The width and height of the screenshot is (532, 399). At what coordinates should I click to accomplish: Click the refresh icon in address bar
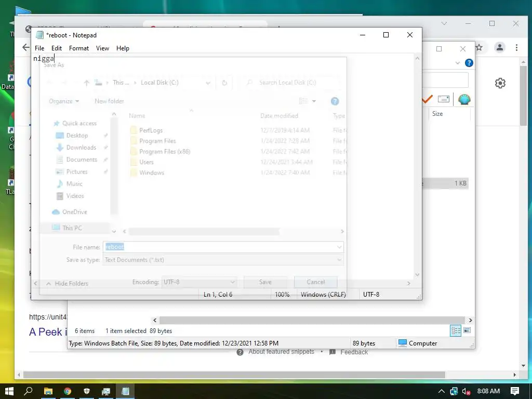(x=224, y=83)
